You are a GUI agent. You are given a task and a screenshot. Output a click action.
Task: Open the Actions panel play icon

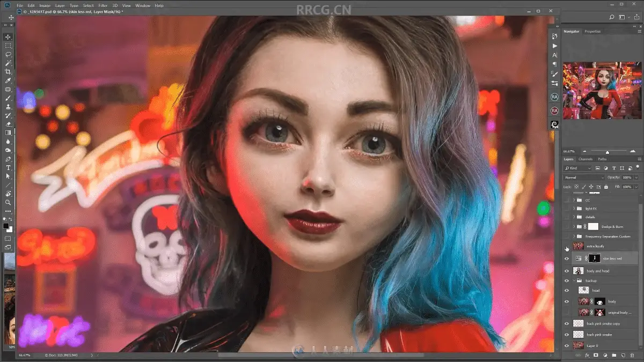[555, 46]
